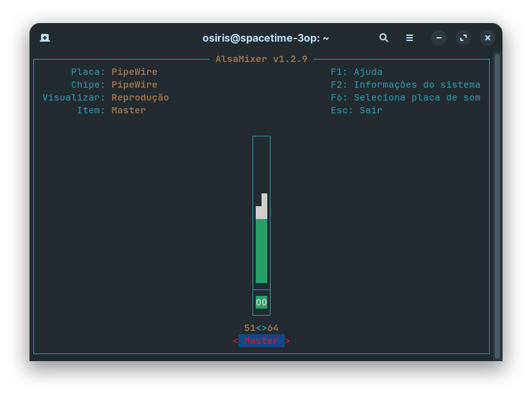Click the left red arrow beside Master
This screenshot has width=532, height=397.
(x=235, y=341)
